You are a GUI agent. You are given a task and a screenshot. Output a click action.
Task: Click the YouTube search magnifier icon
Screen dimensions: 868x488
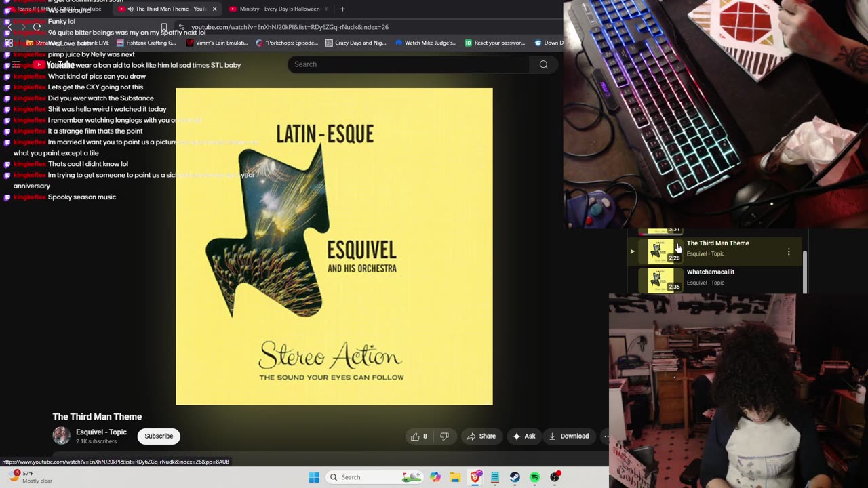point(543,64)
